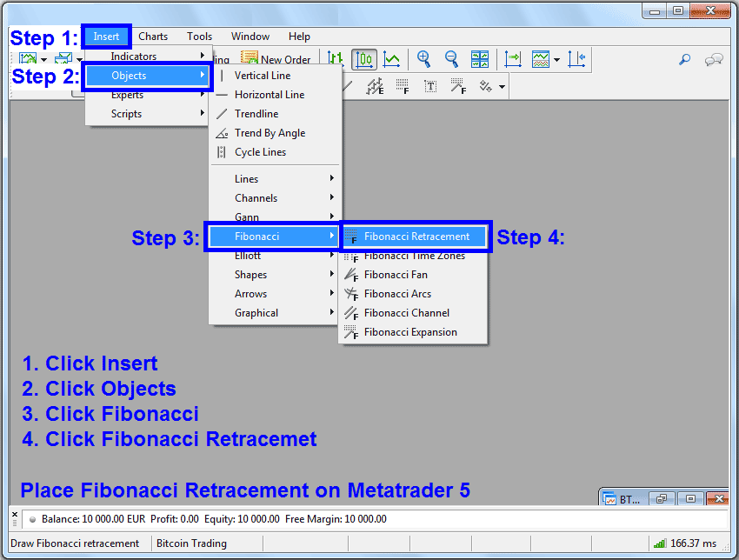Click the new chart icon

tap(28, 58)
